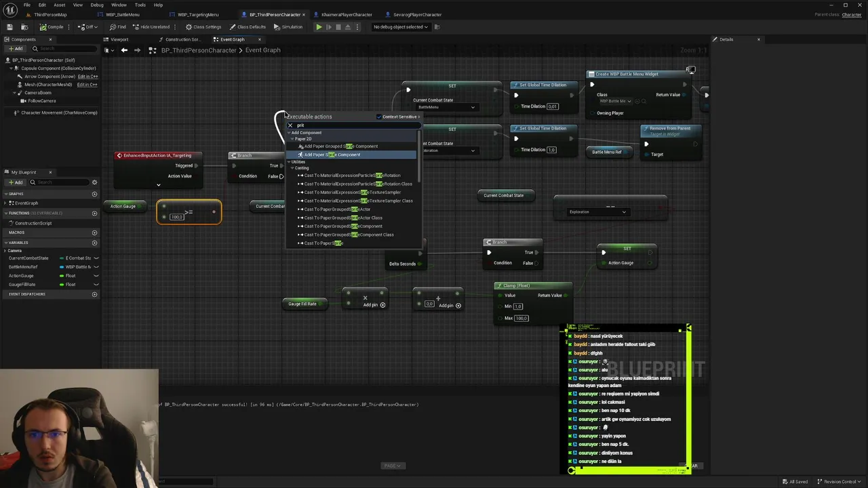Click Edit in C++ link for Arrow Component
Viewport: 868px width, 488px height.
87,77
